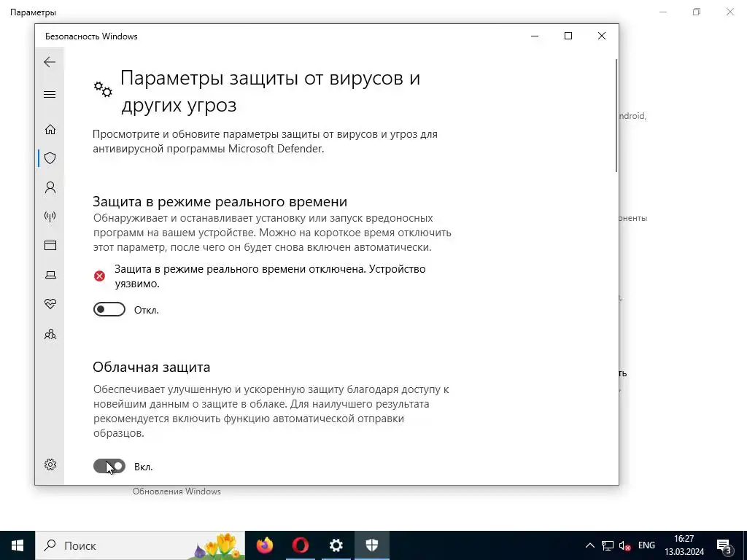
Task: Maximize the Безопасность Windows window
Action: coord(568,36)
